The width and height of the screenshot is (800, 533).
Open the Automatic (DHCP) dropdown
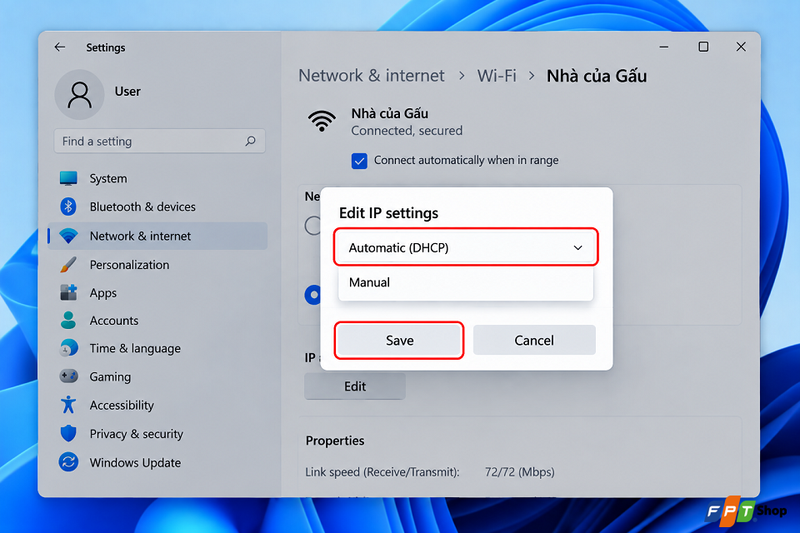465,247
